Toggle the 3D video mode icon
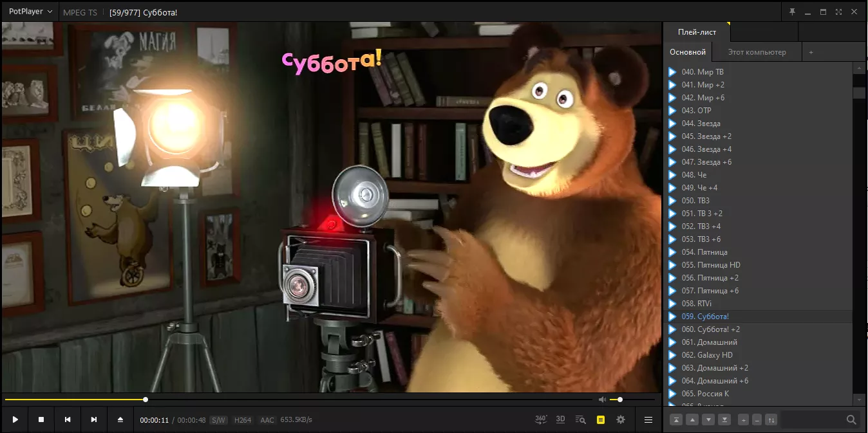Screen dimensions: 868x433 [x=561, y=419]
